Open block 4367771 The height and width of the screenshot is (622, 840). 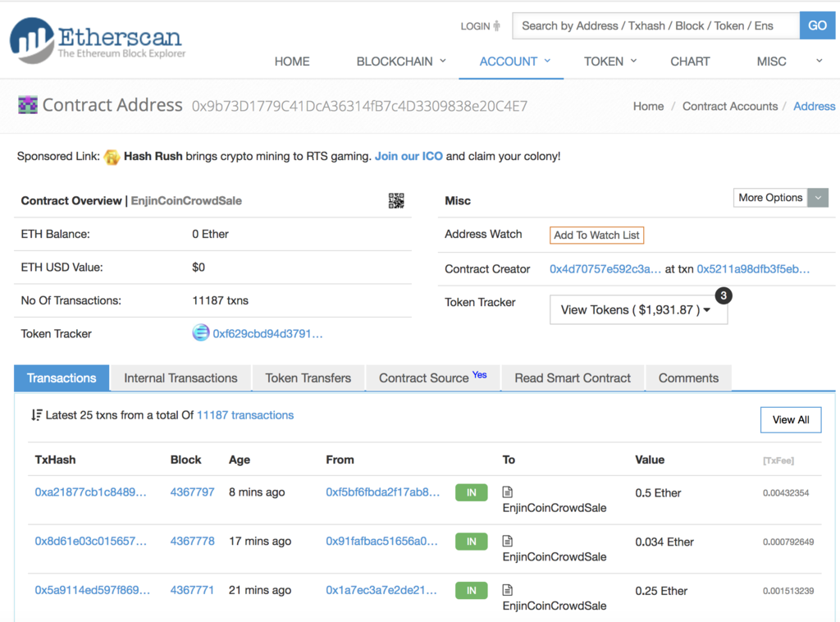click(192, 590)
